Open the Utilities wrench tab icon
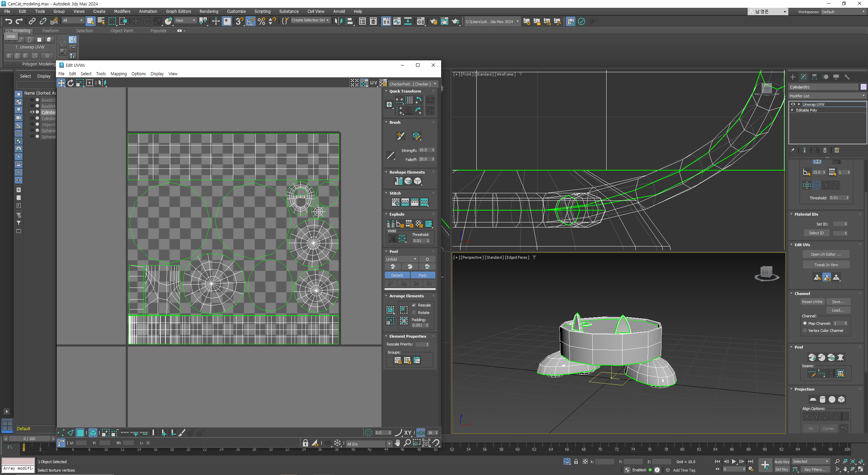Viewport: 868px width, 475px height. 847,77
